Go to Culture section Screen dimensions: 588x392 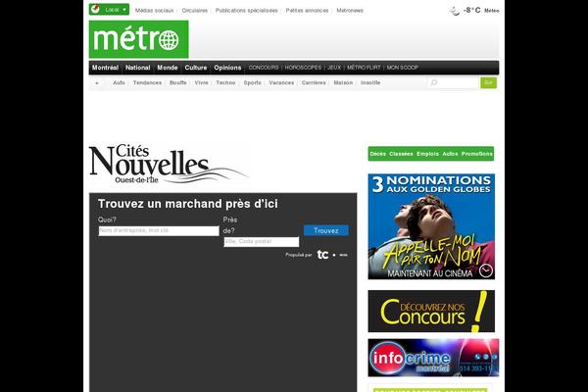coord(196,68)
